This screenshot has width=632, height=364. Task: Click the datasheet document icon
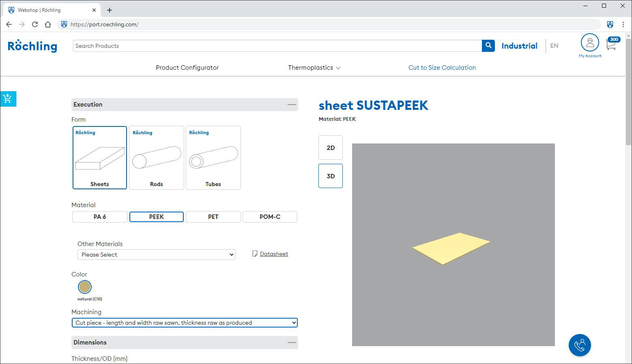coord(255,254)
